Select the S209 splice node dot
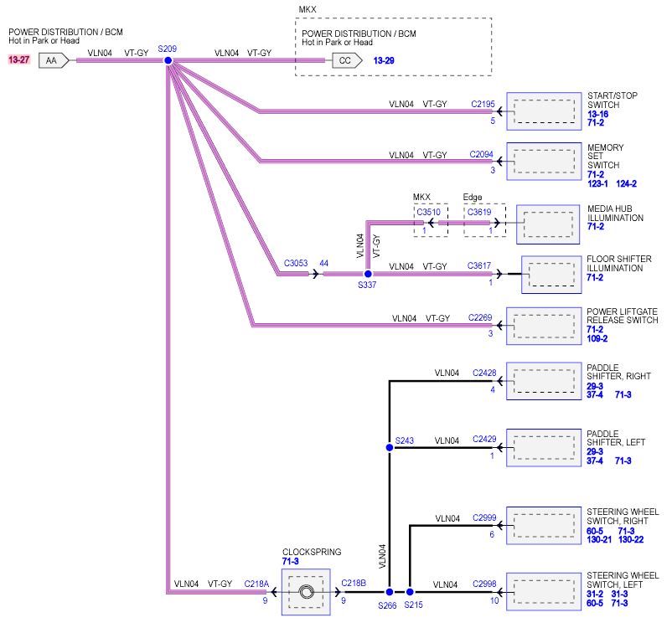This screenshot has width=672, height=633. pyautogui.click(x=168, y=60)
